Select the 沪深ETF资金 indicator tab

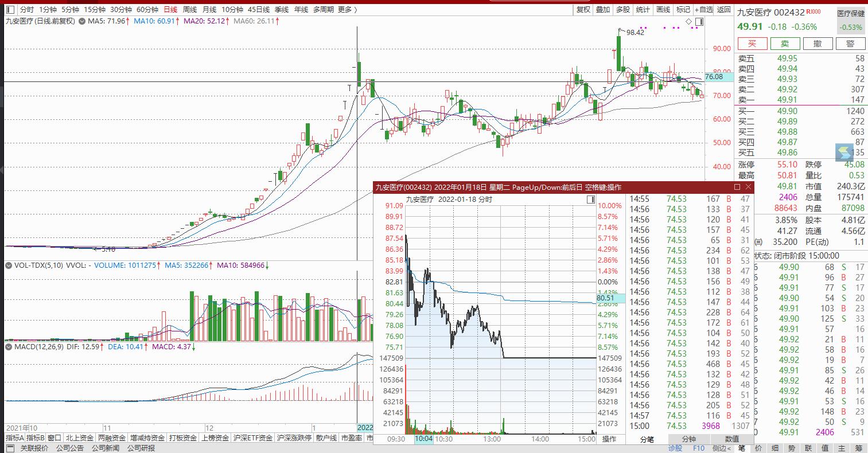(252, 438)
